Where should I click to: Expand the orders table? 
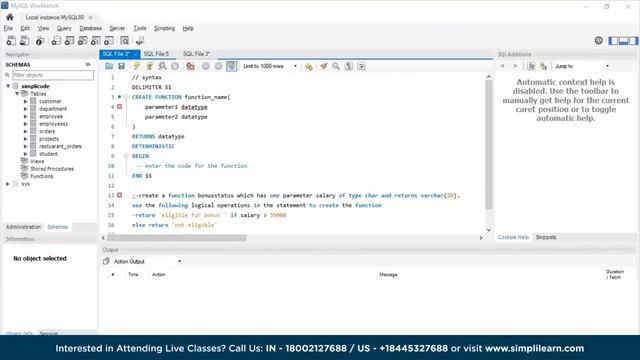pos(25,131)
